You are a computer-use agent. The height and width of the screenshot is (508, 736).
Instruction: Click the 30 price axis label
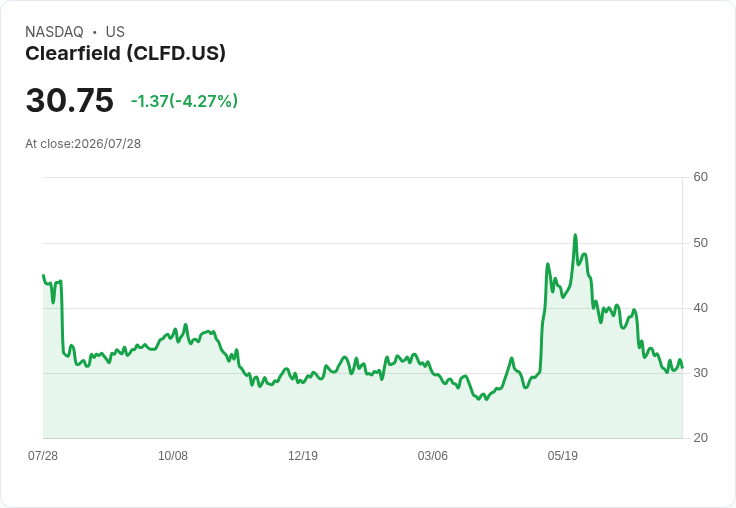(x=700, y=373)
